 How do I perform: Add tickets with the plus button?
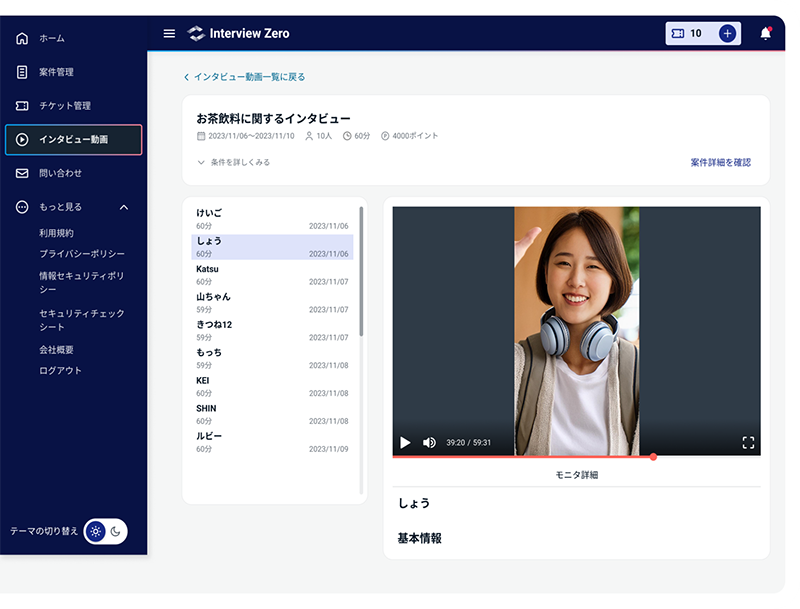click(727, 34)
